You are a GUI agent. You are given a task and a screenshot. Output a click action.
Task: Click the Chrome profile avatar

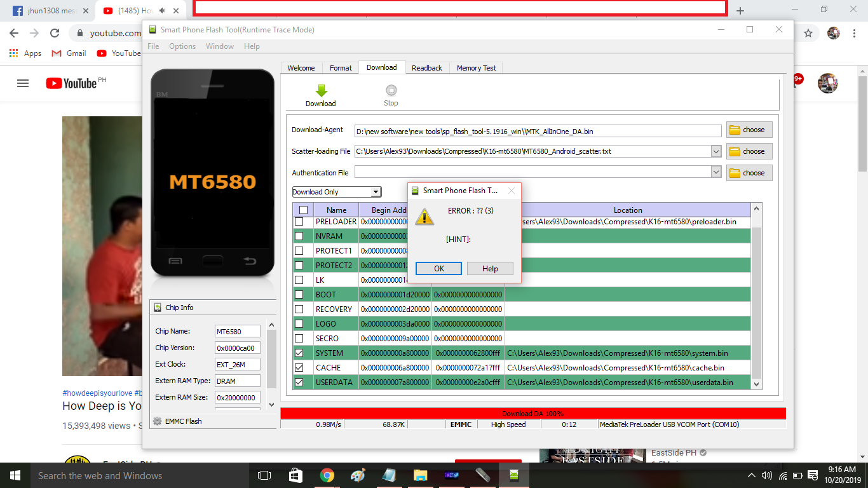[834, 33]
